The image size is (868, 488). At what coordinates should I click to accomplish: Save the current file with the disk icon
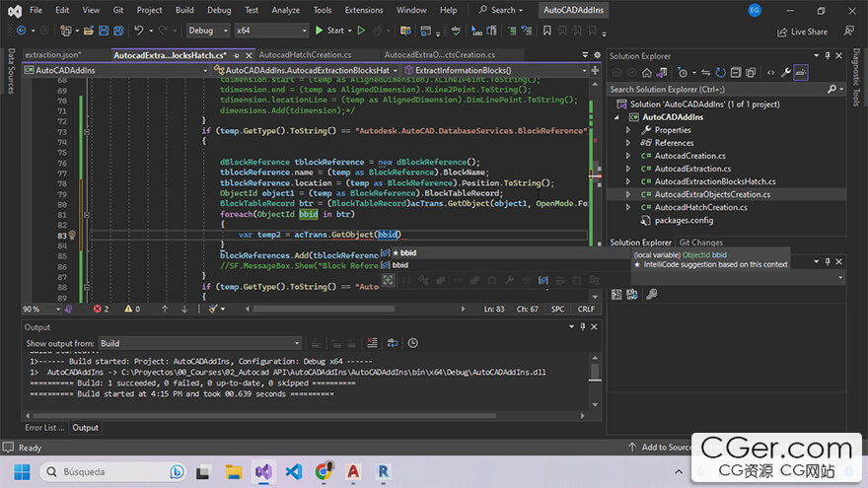pos(104,31)
